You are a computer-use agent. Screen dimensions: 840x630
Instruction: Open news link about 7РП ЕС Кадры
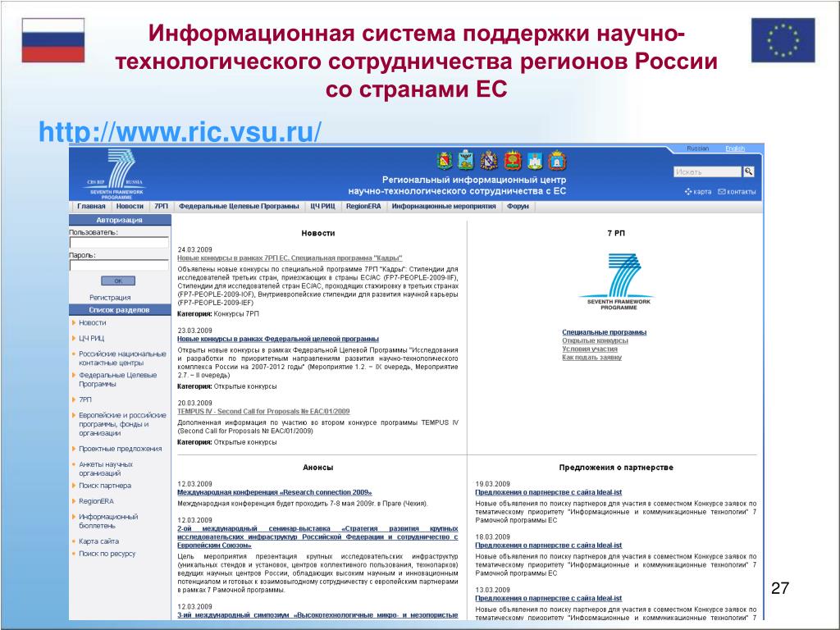[290, 258]
